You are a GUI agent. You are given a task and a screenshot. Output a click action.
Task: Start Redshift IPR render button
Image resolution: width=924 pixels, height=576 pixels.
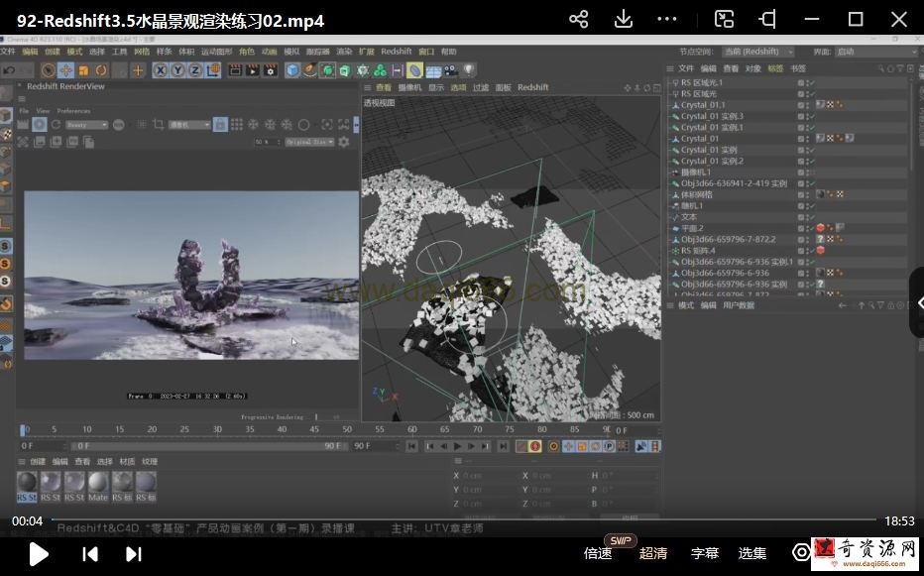pos(40,124)
